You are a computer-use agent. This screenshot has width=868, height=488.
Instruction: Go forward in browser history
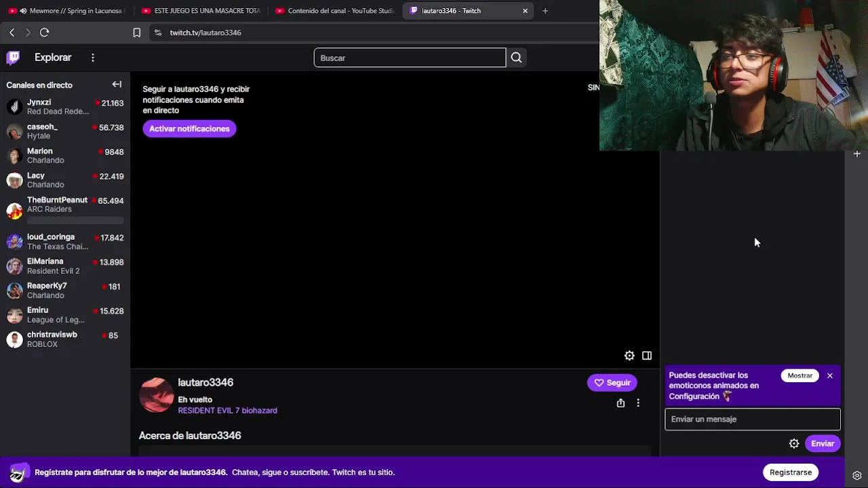[28, 33]
